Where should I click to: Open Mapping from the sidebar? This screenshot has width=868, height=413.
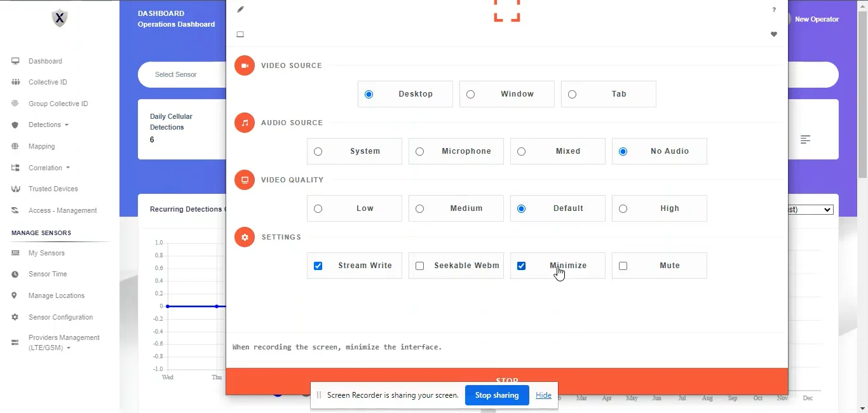[41, 146]
